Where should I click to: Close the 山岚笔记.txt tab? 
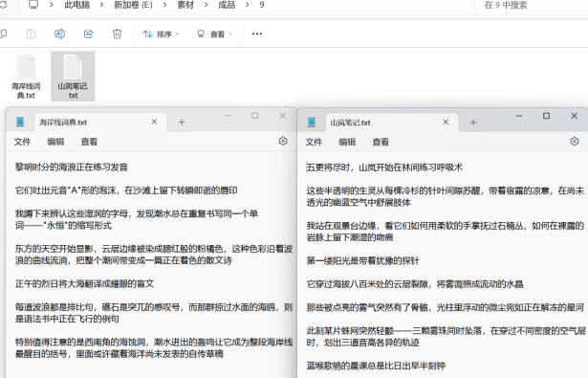pos(446,122)
